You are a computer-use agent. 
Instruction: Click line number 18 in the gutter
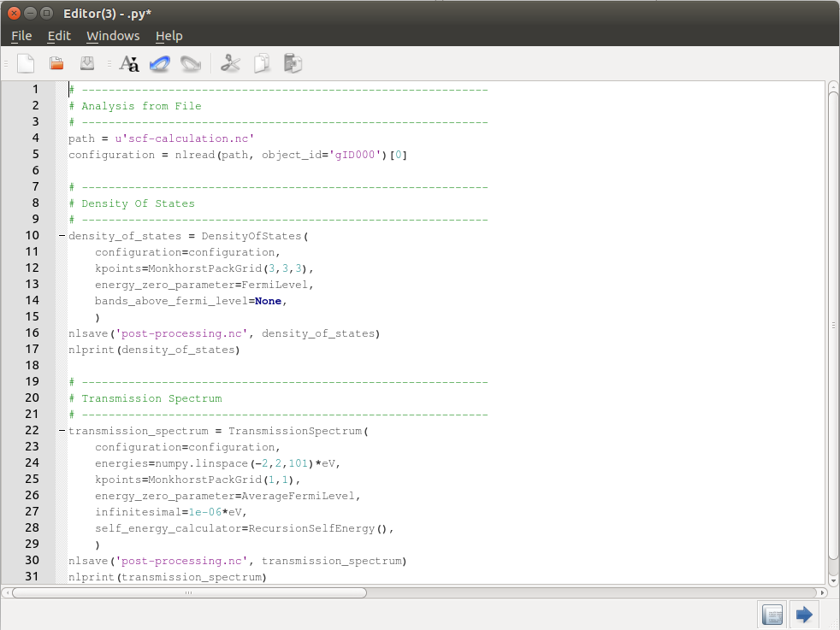pyautogui.click(x=33, y=366)
